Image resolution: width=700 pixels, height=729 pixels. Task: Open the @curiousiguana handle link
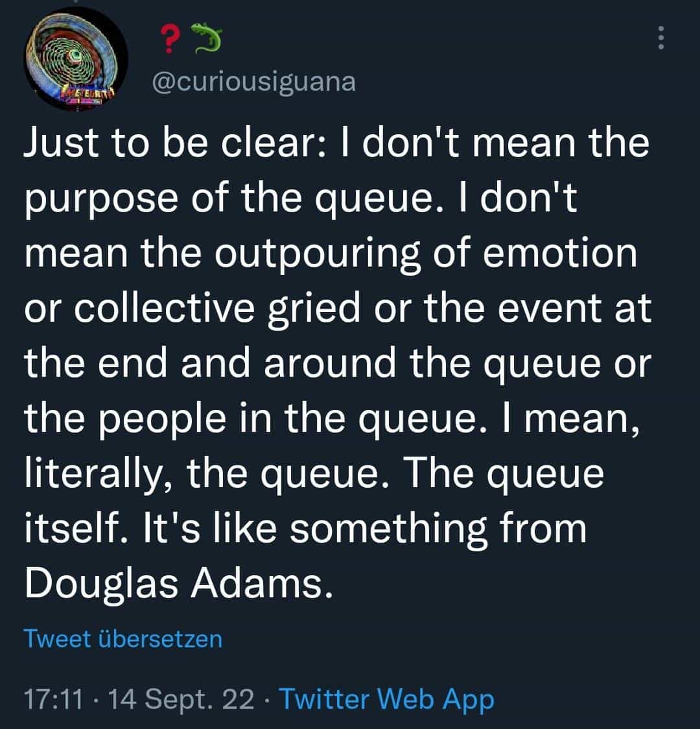253,82
